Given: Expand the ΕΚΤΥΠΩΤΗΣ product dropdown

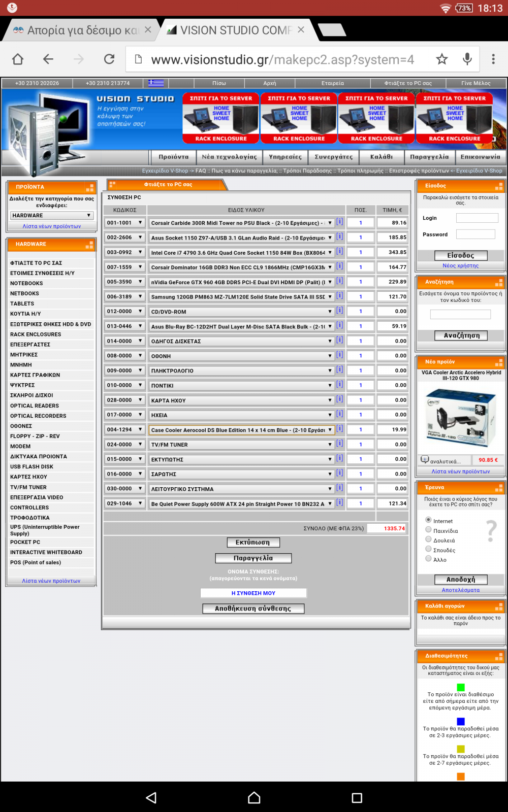Looking at the screenshot, I should (241, 459).
